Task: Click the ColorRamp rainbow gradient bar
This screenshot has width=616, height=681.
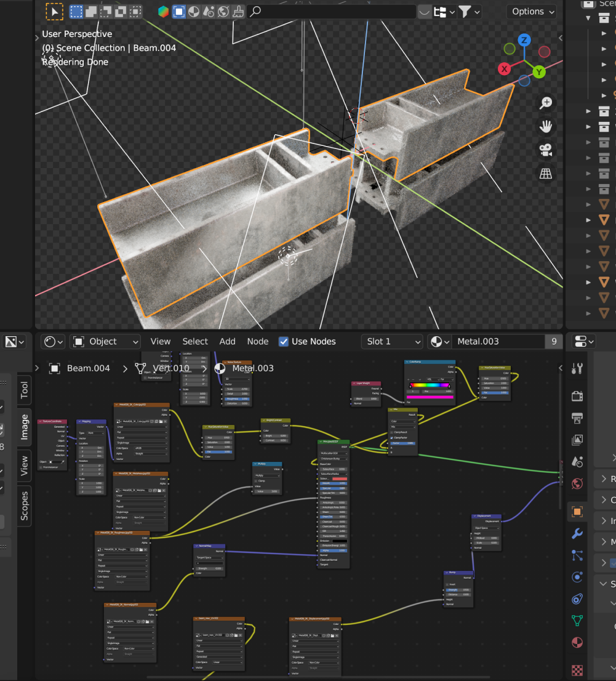Action: (430, 385)
